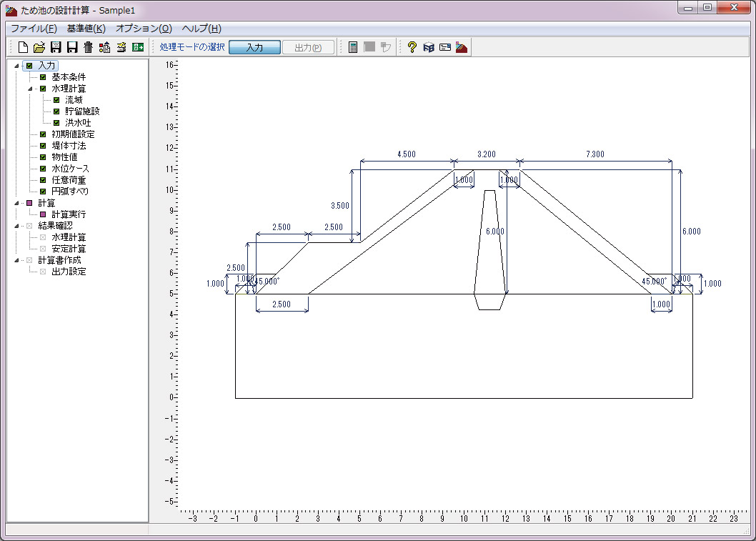
Task: Click the gray square stop icon
Action: pos(369,46)
